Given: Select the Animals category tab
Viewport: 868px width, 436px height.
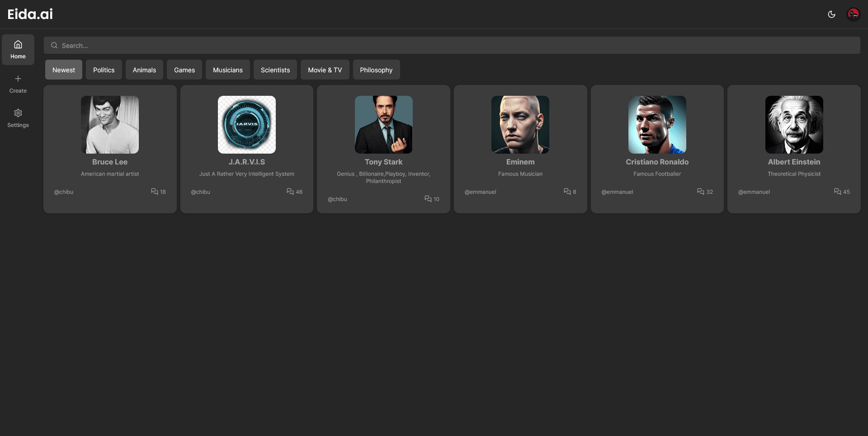Looking at the screenshot, I should tap(144, 70).
